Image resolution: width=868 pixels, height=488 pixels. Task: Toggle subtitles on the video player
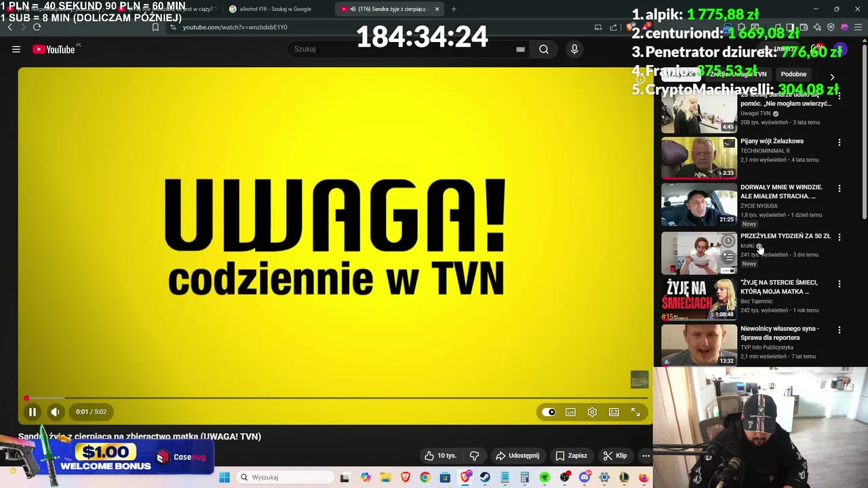[570, 411]
